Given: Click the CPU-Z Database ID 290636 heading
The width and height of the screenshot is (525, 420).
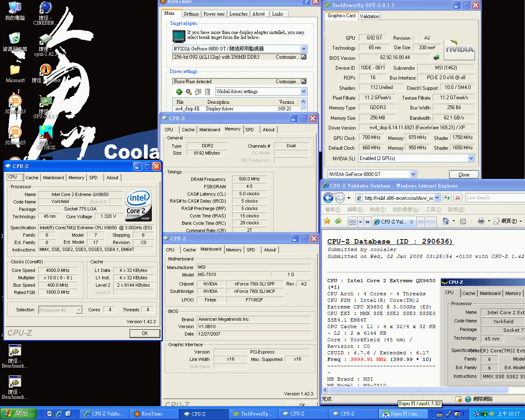Looking at the screenshot, I should click(x=390, y=242).
